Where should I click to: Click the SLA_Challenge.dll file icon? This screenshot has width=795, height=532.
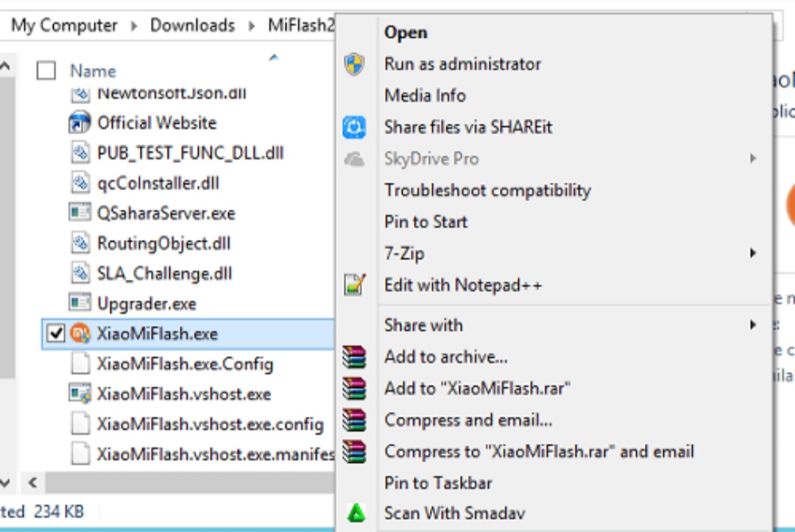click(x=80, y=273)
